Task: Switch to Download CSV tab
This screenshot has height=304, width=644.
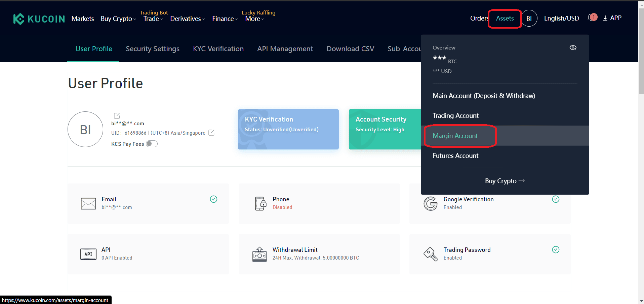Action: [350, 49]
